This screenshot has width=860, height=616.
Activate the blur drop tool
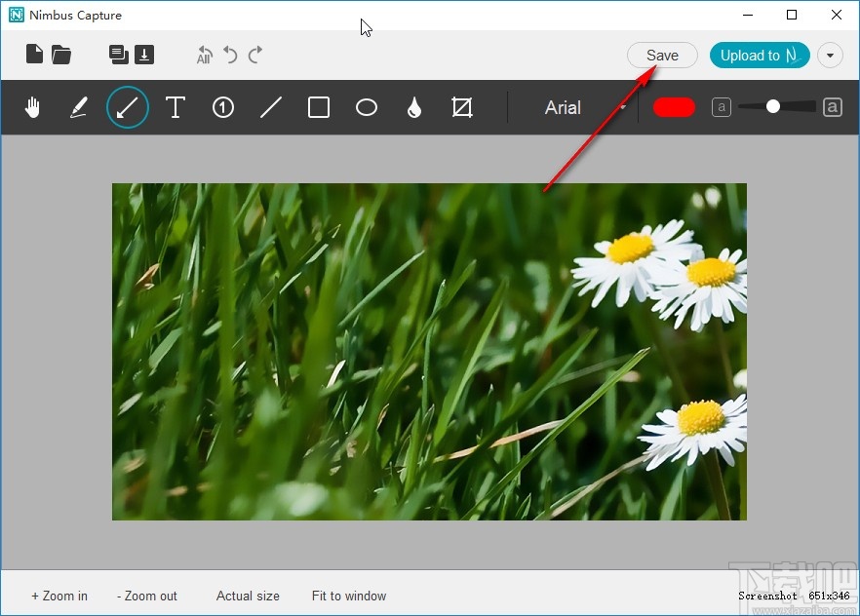(414, 108)
